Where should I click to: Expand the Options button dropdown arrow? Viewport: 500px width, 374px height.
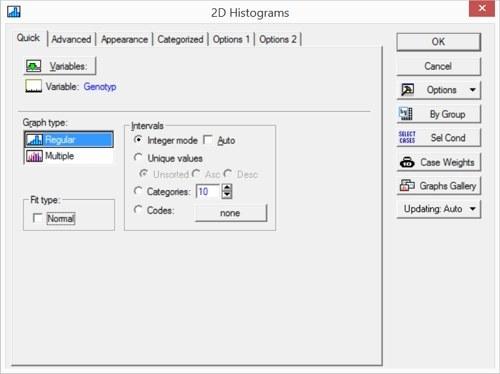coord(472,90)
